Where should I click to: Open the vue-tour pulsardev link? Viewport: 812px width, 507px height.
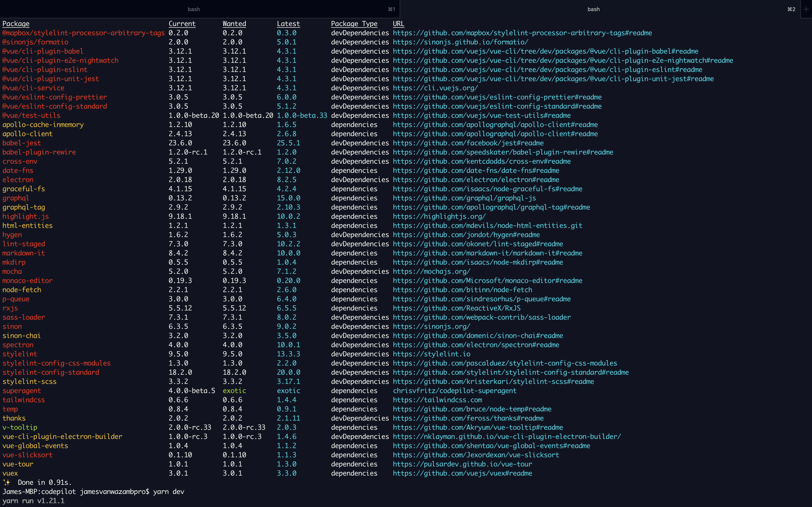(462, 464)
